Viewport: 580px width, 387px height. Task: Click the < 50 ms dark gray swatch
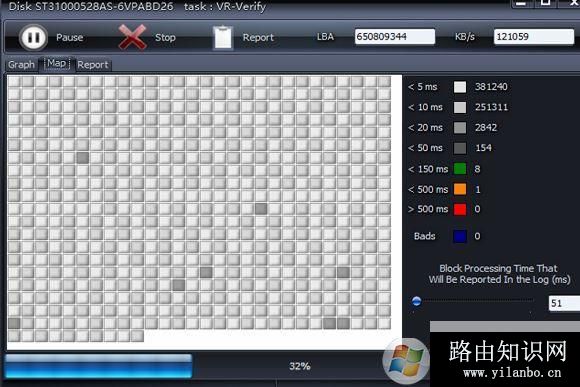[x=460, y=148]
